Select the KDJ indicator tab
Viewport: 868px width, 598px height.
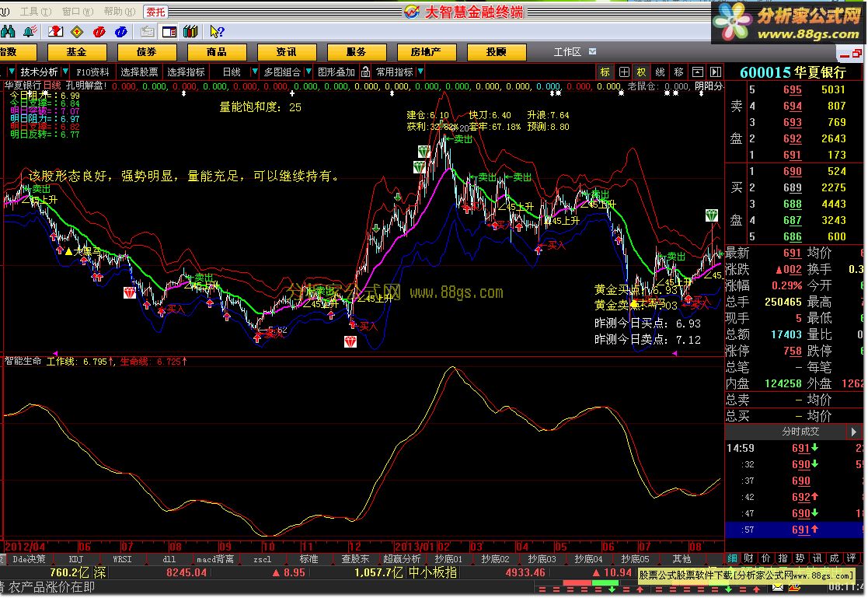click(76, 559)
